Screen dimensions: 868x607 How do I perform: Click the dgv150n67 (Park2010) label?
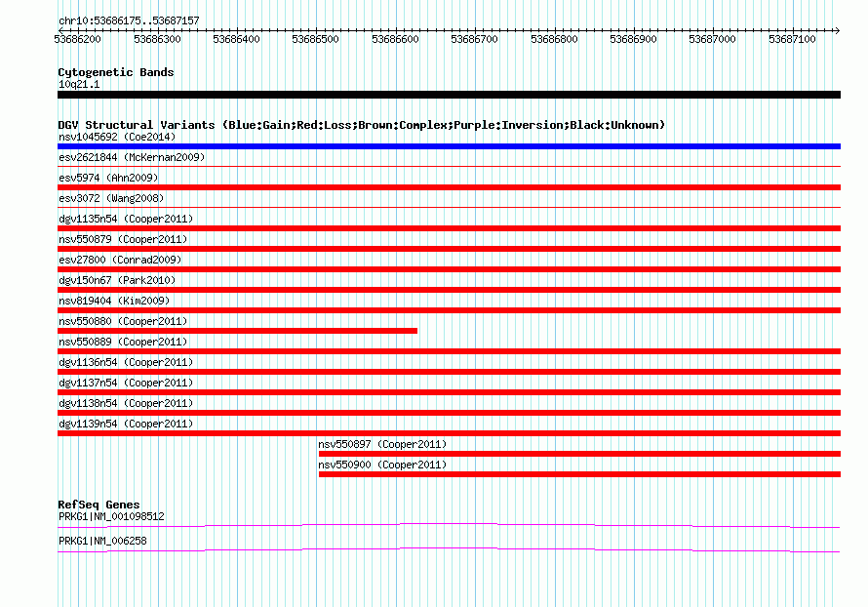117,280
